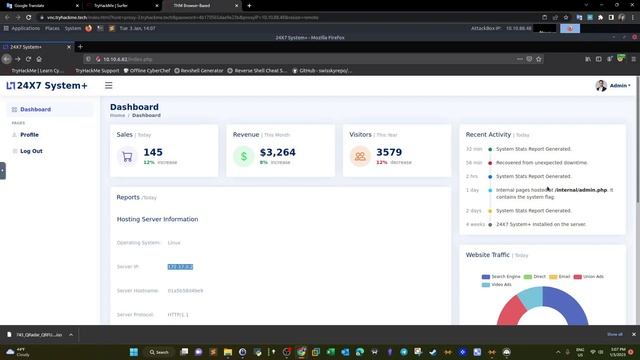640x360 pixels.
Task: Open the System menu in AttackBox
Action: 73,29
